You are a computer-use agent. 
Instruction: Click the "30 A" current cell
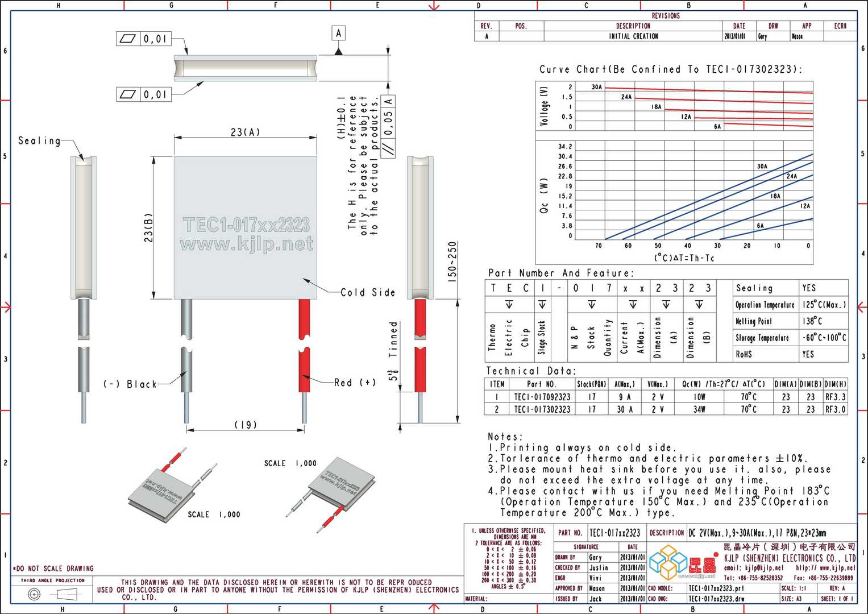(x=625, y=409)
